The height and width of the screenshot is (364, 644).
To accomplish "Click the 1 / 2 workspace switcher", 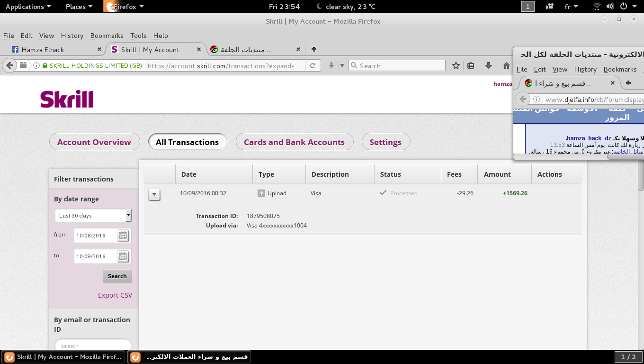I will coord(628,357).
